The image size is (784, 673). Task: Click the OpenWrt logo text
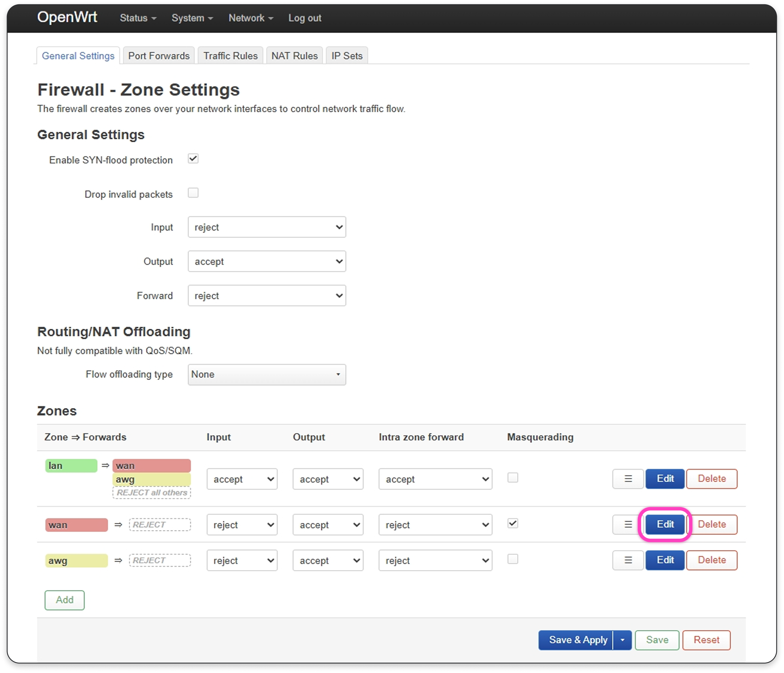click(67, 17)
